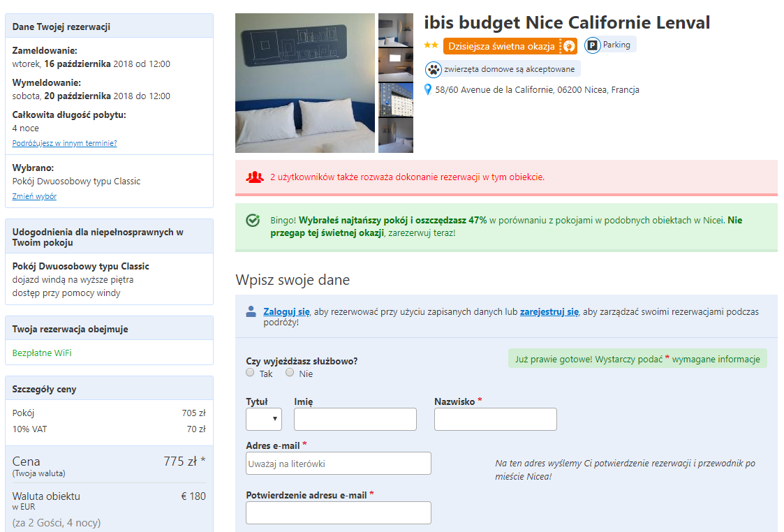Click the two-star hotel rating
Image resolution: width=784 pixels, height=532 pixels.
pos(431,45)
